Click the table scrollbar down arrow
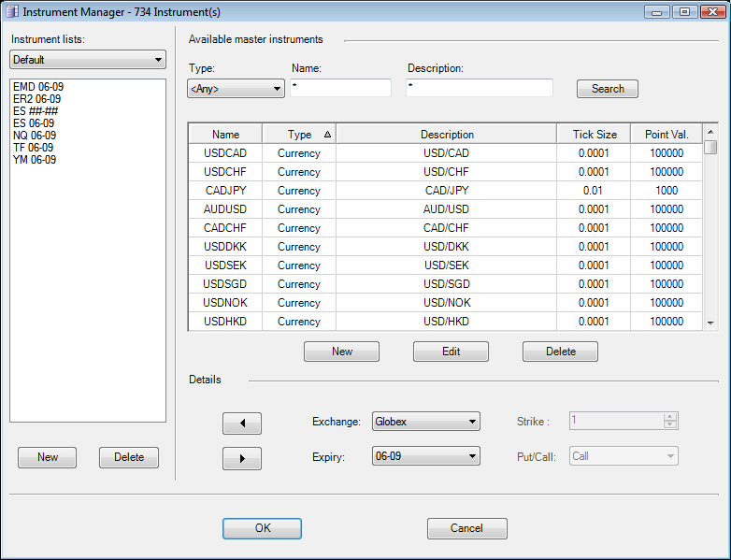Screen dimensions: 731x560 point(710,323)
